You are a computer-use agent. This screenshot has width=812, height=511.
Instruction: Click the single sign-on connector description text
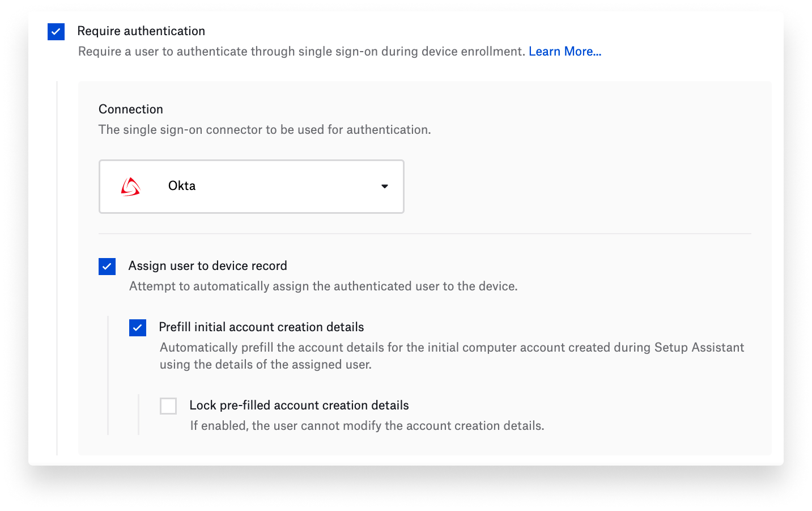[x=265, y=130]
